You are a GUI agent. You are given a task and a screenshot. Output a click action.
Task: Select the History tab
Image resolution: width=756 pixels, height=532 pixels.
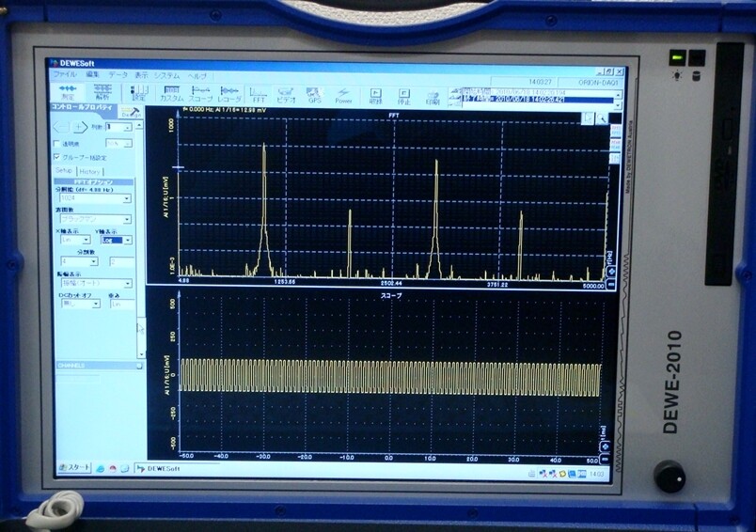click(x=89, y=172)
